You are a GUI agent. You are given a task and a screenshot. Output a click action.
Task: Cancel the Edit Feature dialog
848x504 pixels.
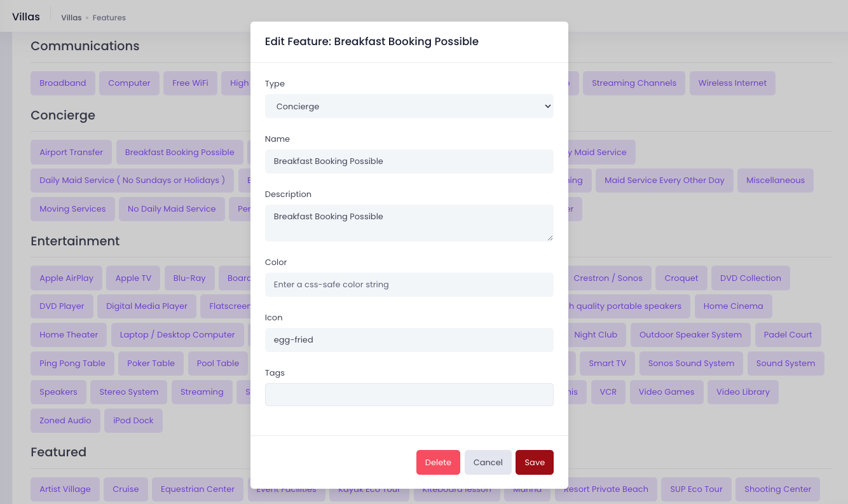click(x=488, y=462)
